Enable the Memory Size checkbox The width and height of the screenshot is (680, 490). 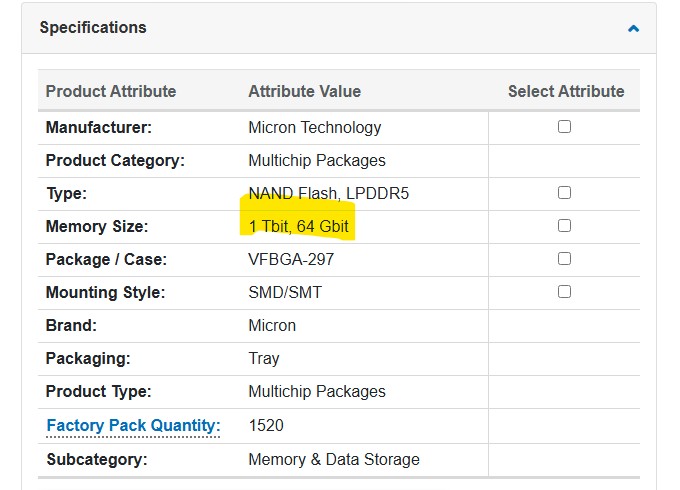click(x=564, y=225)
